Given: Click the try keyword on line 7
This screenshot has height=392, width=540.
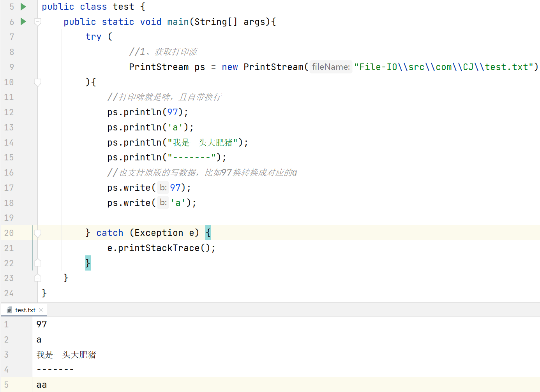Looking at the screenshot, I should click(x=94, y=37).
